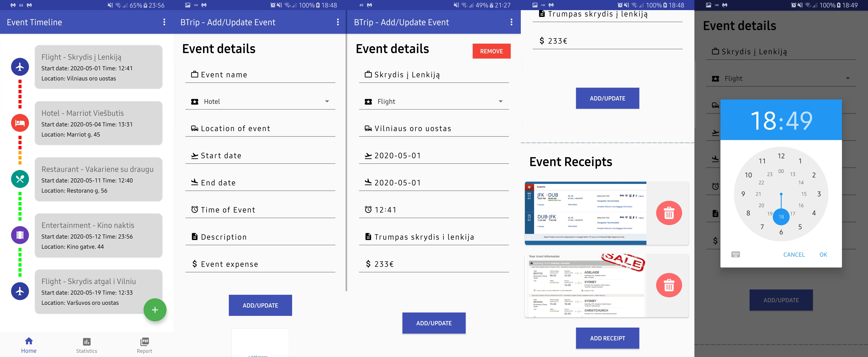Viewport: 868px width, 357px height.
Task: Click the green plus add-event button
Action: (x=155, y=310)
